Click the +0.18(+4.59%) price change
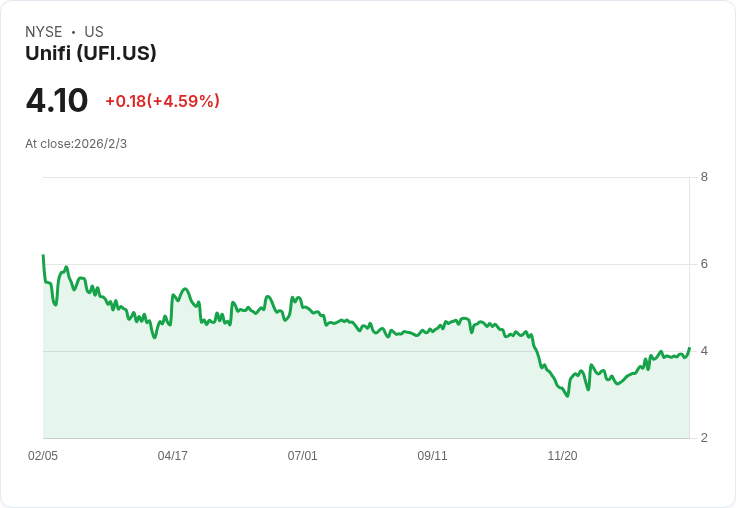Viewport: 736px width, 508px height. (x=162, y=101)
